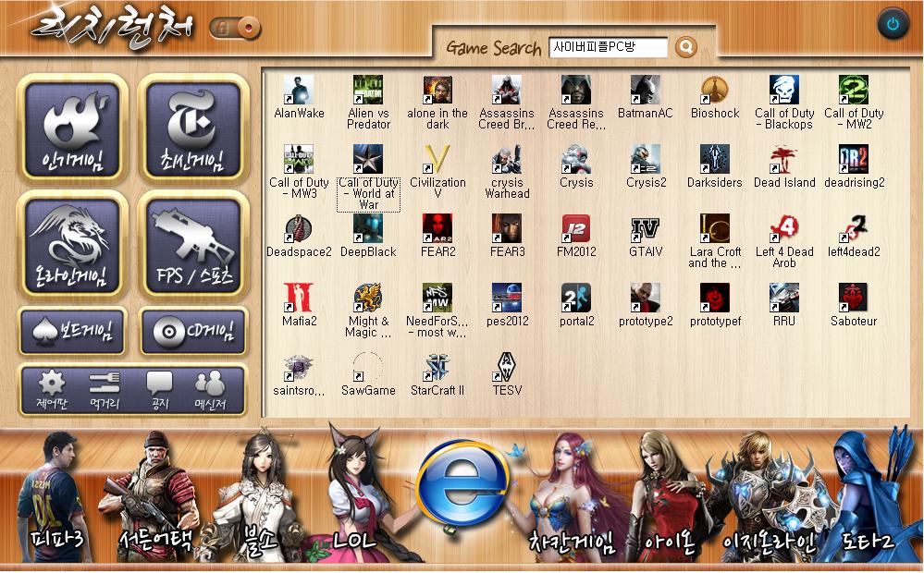This screenshot has width=924, height=573.
Task: Launch deadrising2
Action: pos(854,166)
